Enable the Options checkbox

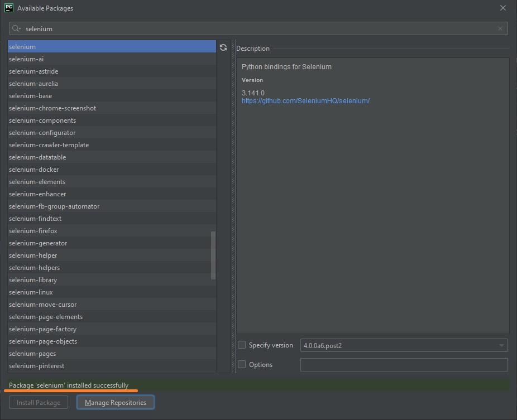coord(242,364)
